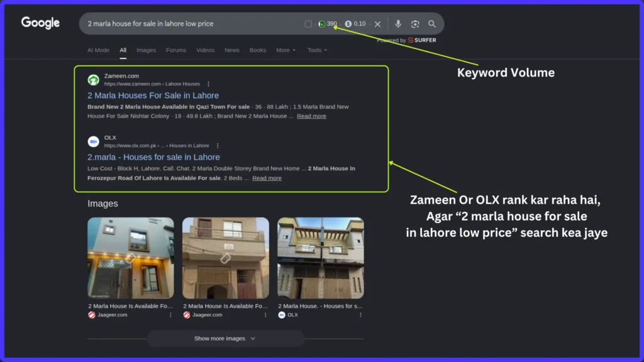The image size is (644, 362).
Task: Click the Google logo
Action: coord(40,23)
